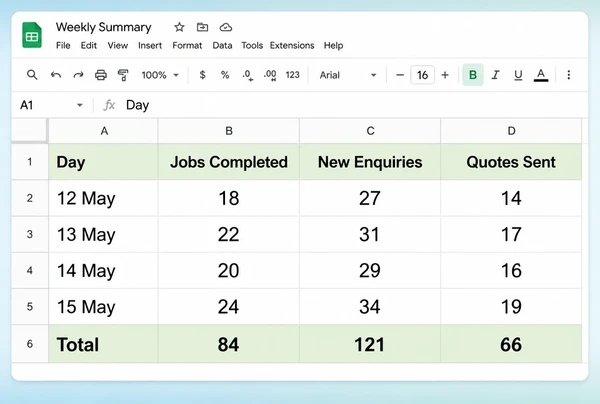Click the formula bar containing Day
Viewport: 600px width, 404px height.
[356, 105]
